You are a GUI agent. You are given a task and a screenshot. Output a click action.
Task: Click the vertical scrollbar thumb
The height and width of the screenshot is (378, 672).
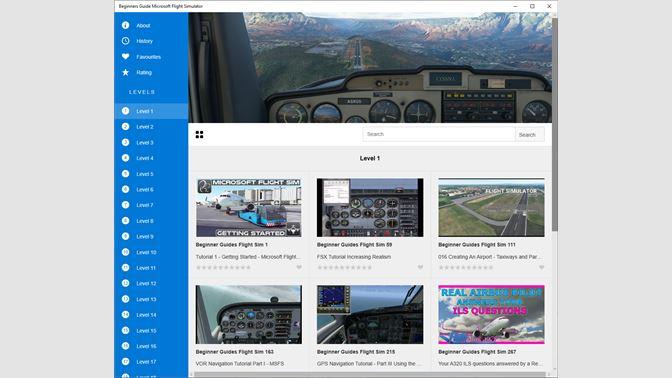555,124
